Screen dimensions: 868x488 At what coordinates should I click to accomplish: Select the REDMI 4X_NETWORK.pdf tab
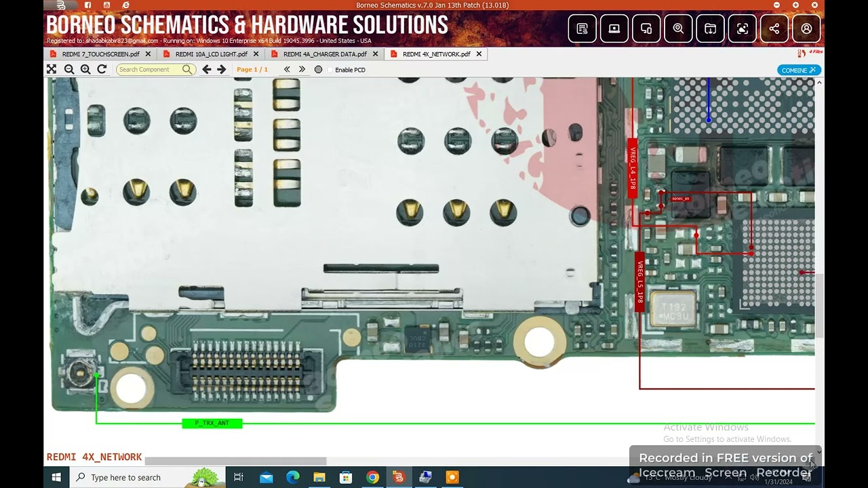(x=436, y=54)
